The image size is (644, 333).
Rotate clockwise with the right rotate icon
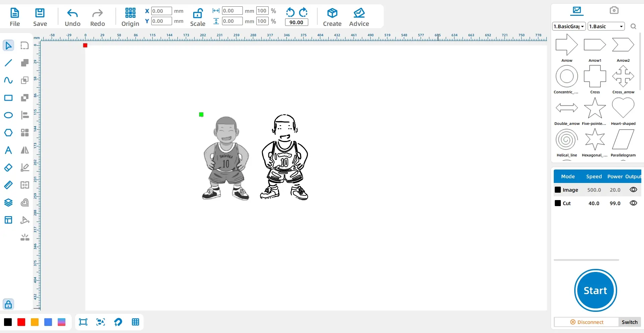point(303,12)
